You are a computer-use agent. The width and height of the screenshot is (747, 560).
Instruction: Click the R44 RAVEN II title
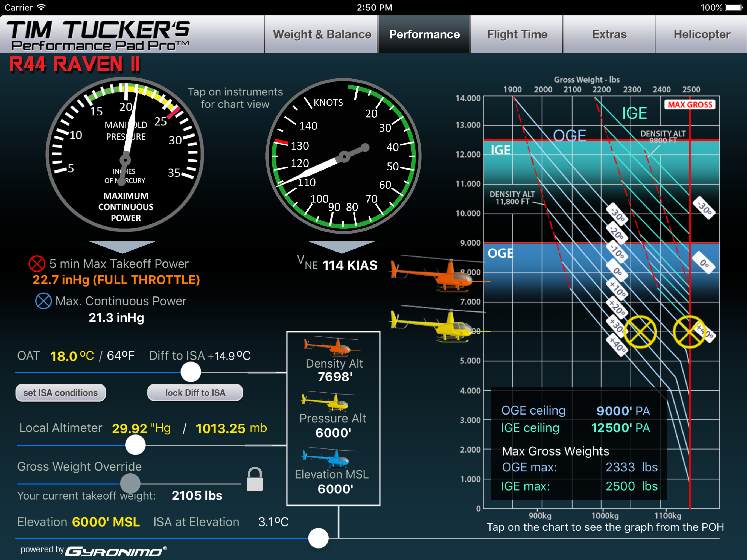[75, 64]
